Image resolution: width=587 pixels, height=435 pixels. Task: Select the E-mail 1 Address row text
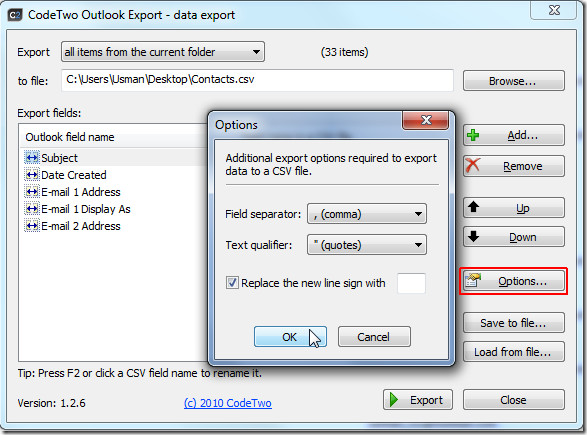(x=81, y=192)
